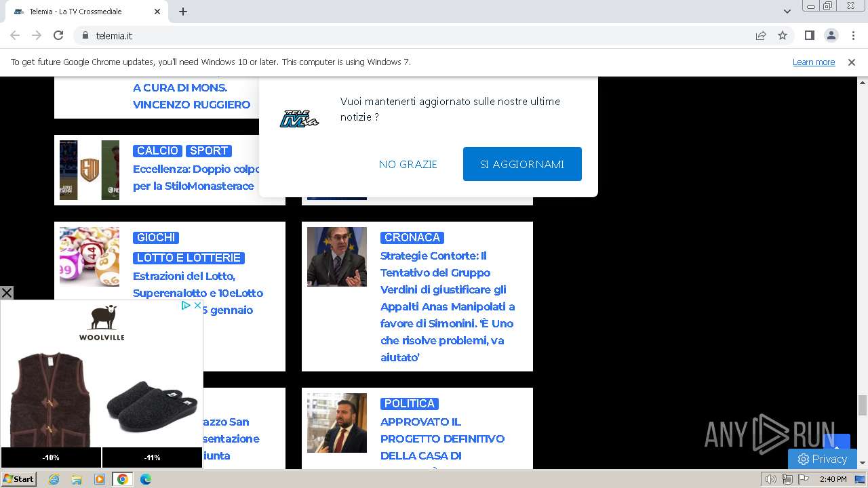Open Politica bearded man thumbnail
This screenshot has width=868, height=488.
(x=337, y=423)
